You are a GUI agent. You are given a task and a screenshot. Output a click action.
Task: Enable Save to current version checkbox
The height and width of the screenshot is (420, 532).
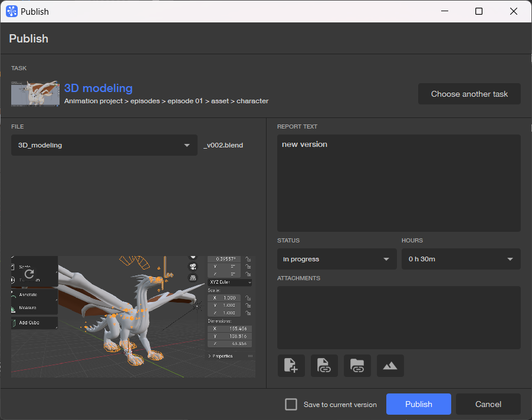pos(291,405)
